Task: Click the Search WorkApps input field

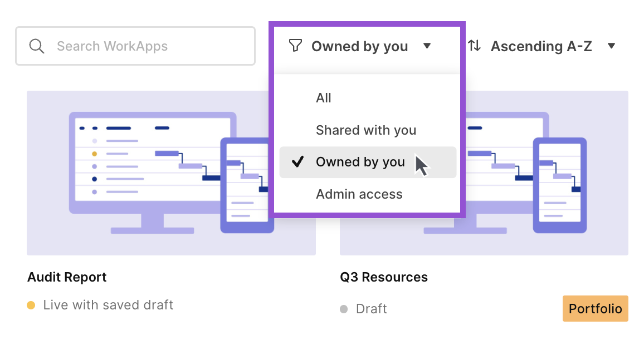Action: [135, 46]
